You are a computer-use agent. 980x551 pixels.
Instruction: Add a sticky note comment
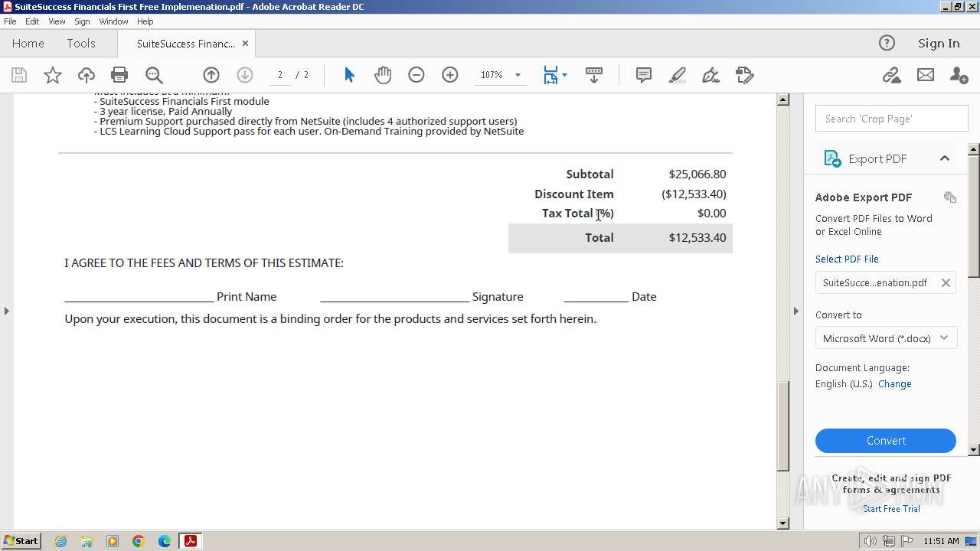click(644, 75)
